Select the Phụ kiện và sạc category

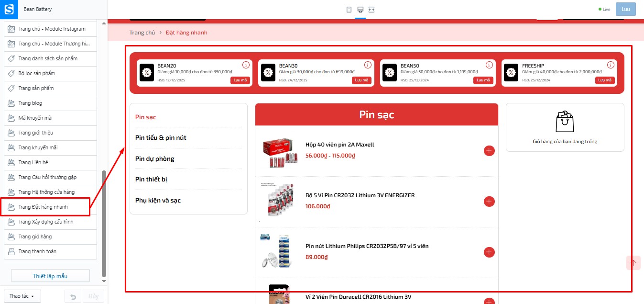click(x=158, y=201)
